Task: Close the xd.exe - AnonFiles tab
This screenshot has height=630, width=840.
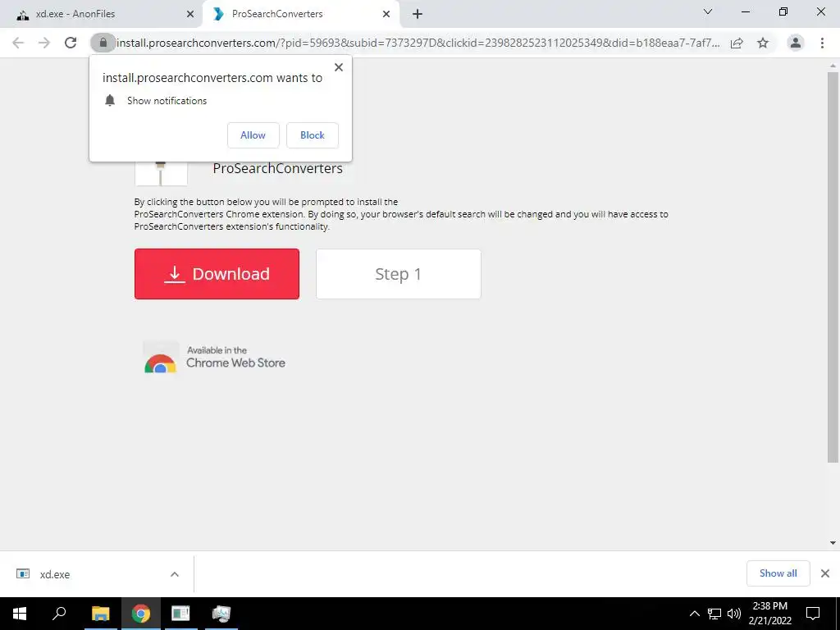Action: 190,15
